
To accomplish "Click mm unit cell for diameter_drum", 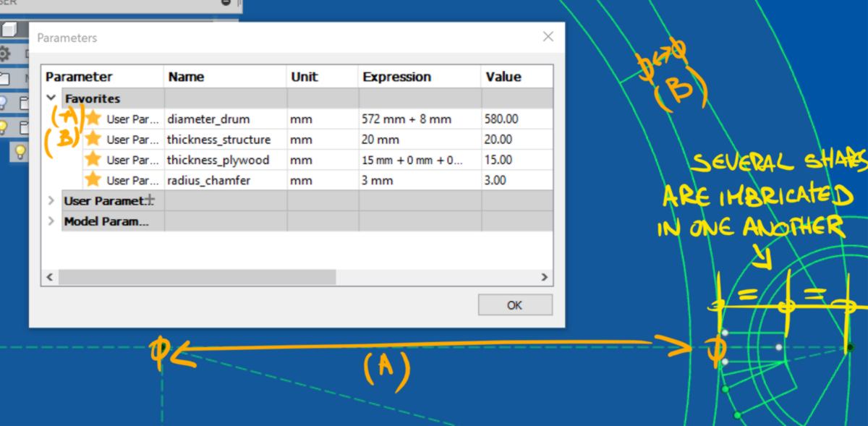I will pyautogui.click(x=323, y=119).
